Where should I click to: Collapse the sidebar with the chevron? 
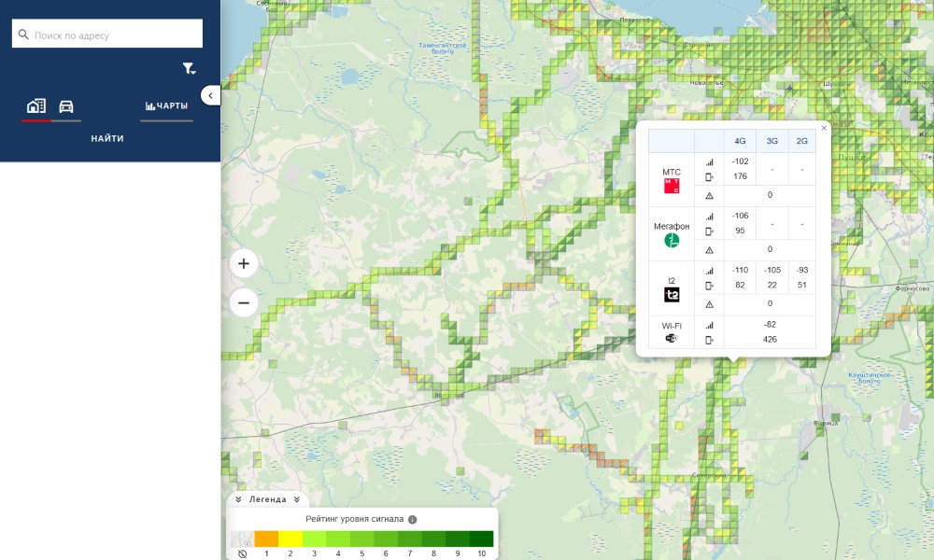point(210,95)
